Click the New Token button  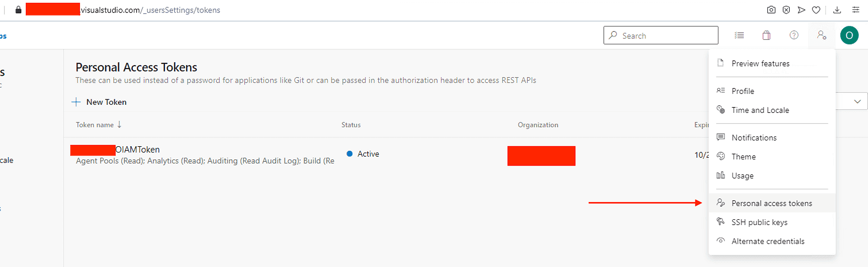(99, 102)
